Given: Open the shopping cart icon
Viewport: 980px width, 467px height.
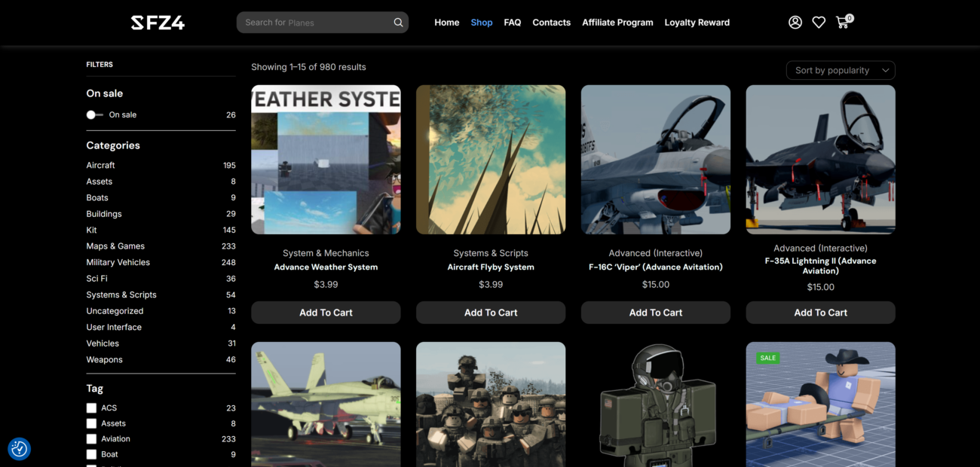Looking at the screenshot, I should click(x=843, y=23).
